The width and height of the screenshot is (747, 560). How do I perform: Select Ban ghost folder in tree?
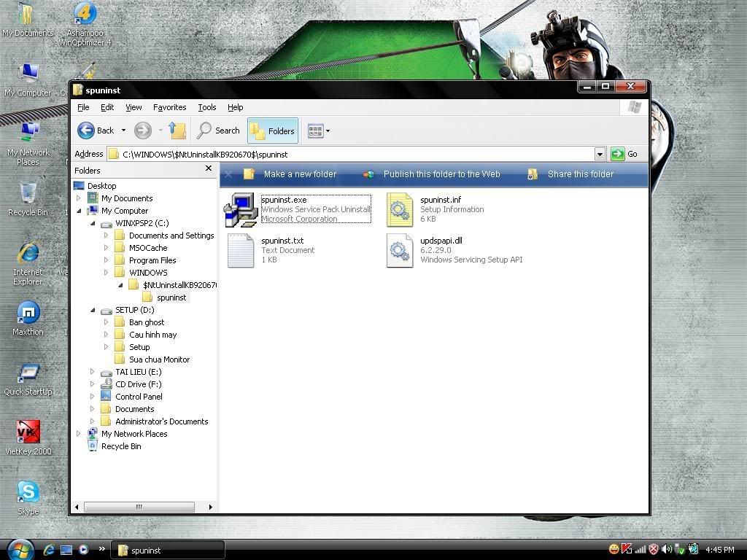[x=146, y=322]
